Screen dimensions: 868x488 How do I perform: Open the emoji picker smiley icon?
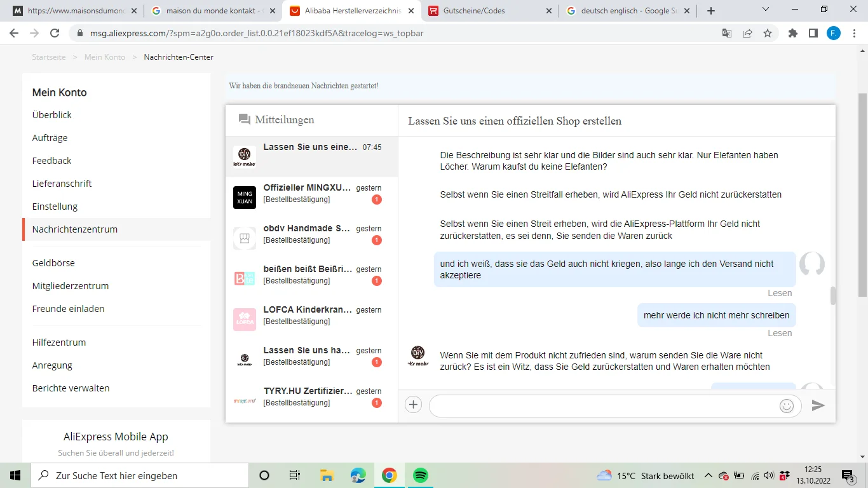point(787,406)
